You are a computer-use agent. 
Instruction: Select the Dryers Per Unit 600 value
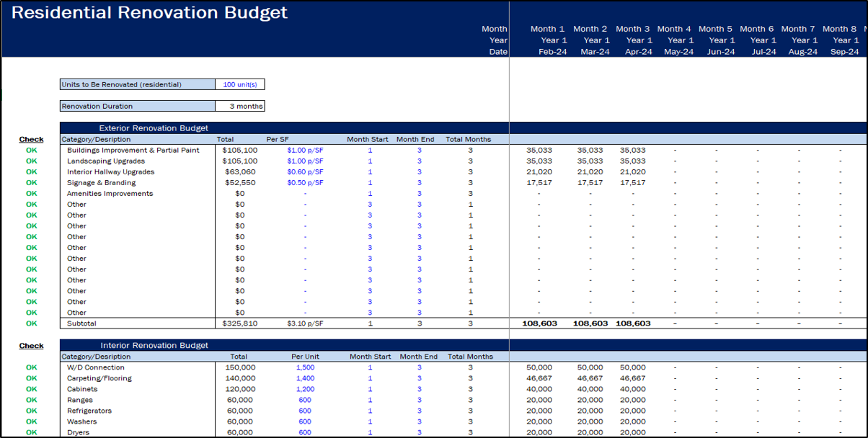[306, 432]
